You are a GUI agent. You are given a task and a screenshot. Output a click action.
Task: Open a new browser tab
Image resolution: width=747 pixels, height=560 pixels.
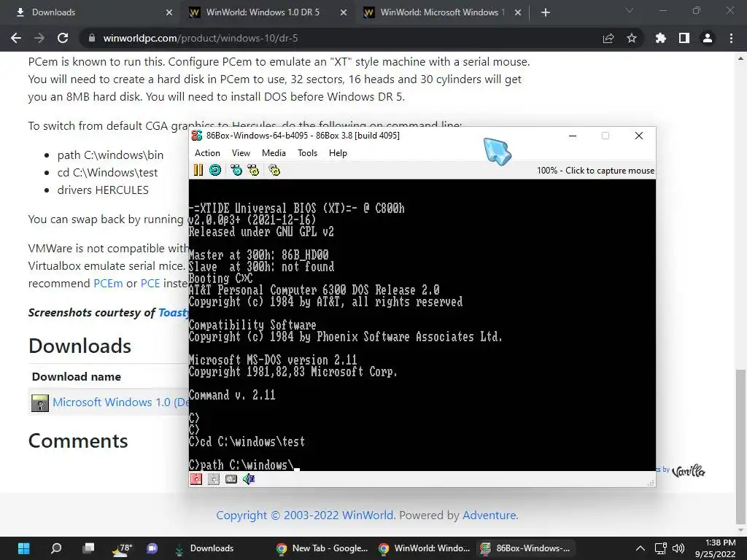546,12
